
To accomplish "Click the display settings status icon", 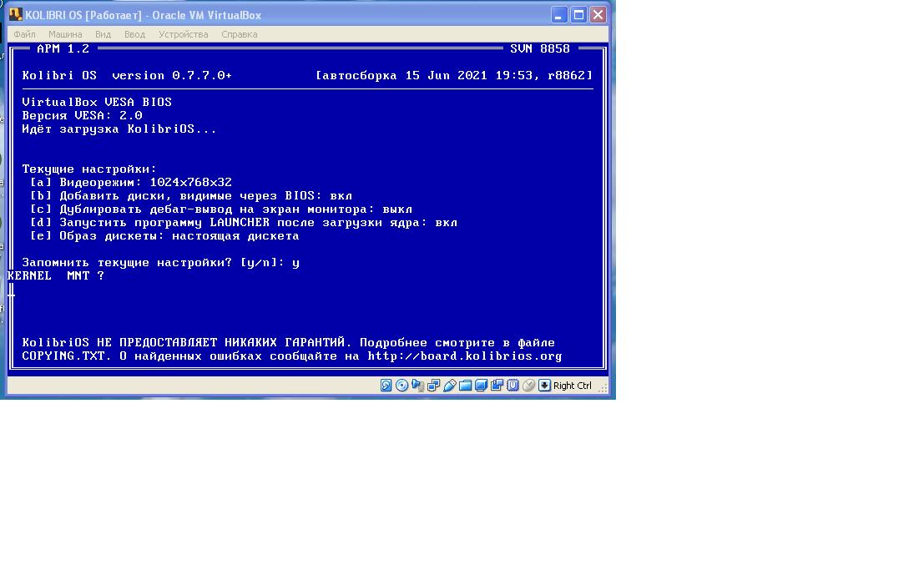I will click(x=482, y=386).
